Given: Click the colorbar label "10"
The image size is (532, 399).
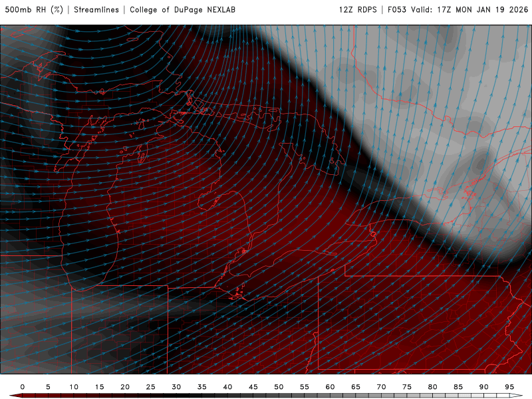Looking at the screenshot, I should click(74, 387).
